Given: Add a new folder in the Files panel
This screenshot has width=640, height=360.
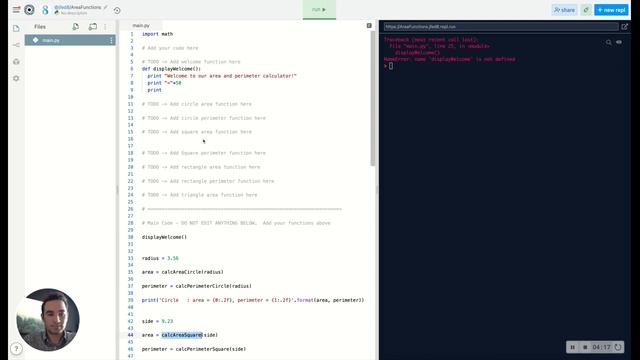Looking at the screenshot, I should tap(93, 27).
